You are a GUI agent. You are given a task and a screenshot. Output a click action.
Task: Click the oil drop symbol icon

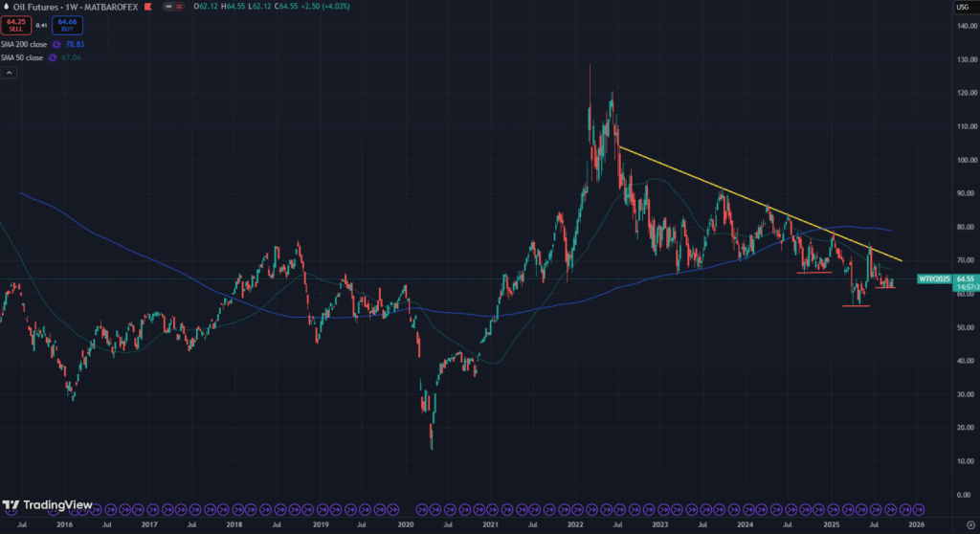tap(6, 7)
